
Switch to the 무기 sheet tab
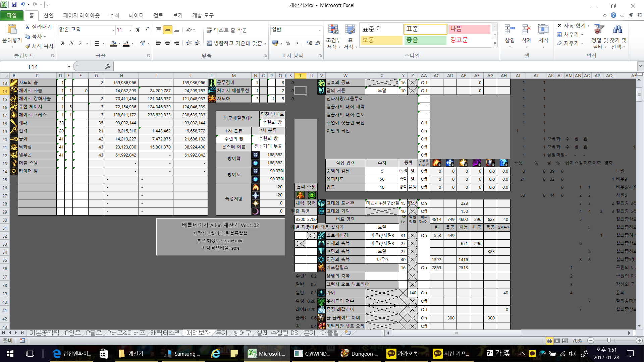(x=221, y=333)
